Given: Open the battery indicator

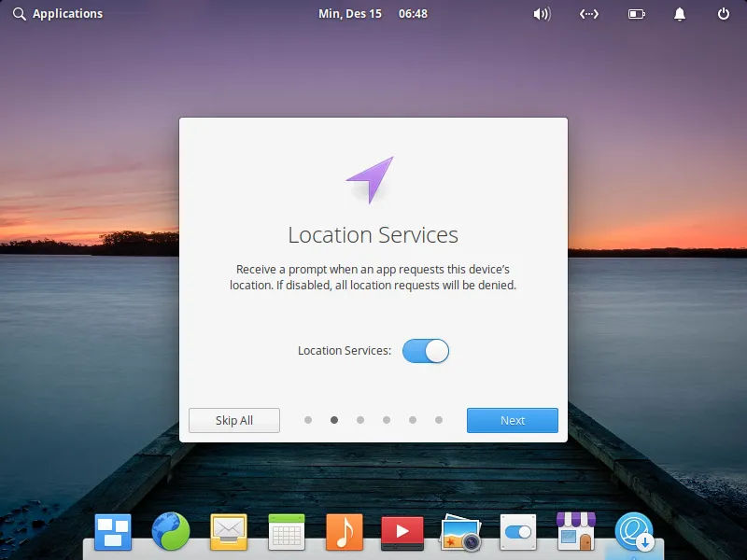Looking at the screenshot, I should 637,14.
